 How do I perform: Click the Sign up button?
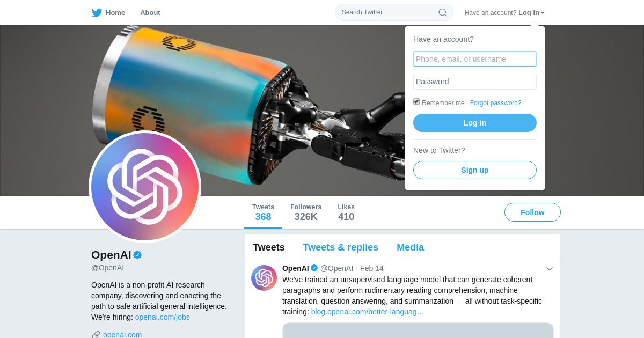pos(475,170)
